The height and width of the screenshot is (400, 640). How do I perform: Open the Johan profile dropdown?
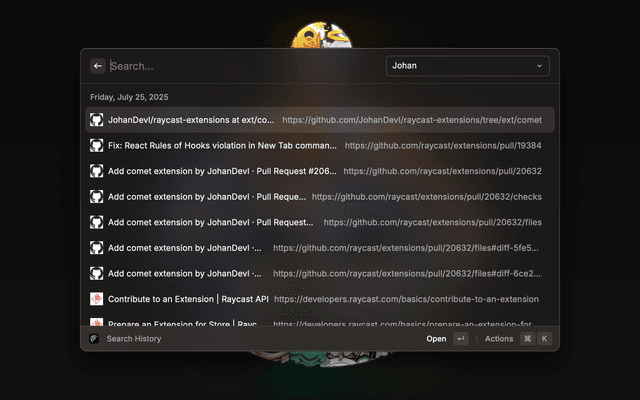pyautogui.click(x=467, y=66)
